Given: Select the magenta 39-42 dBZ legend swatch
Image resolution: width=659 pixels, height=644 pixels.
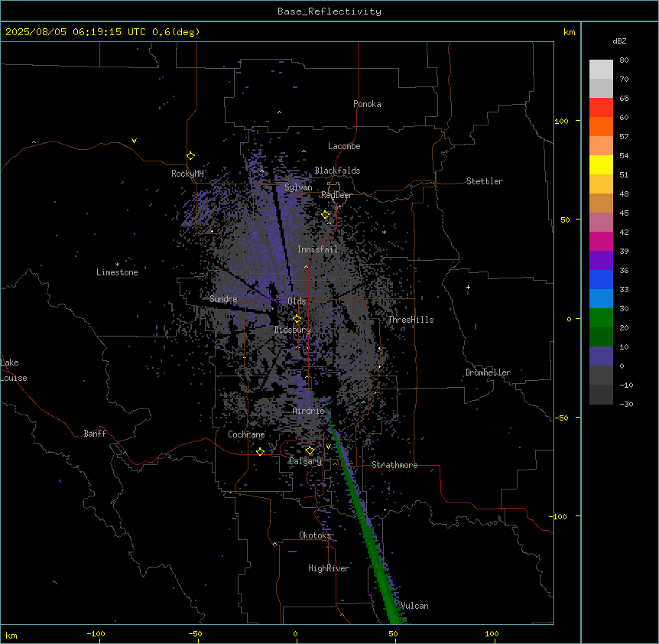Looking at the screenshot, I should pyautogui.click(x=601, y=241).
